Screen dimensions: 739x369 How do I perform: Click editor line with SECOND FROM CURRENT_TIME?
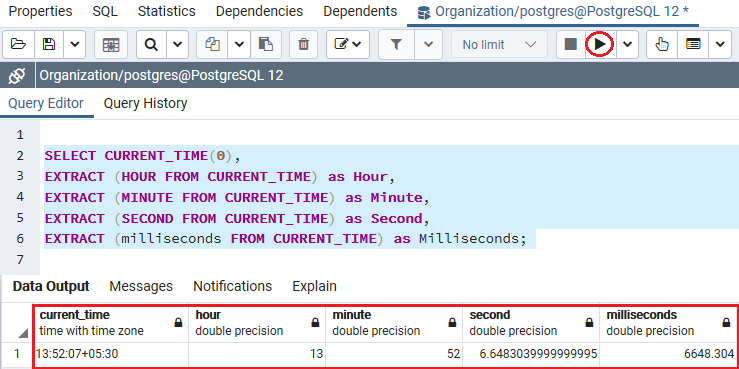[x=238, y=219]
